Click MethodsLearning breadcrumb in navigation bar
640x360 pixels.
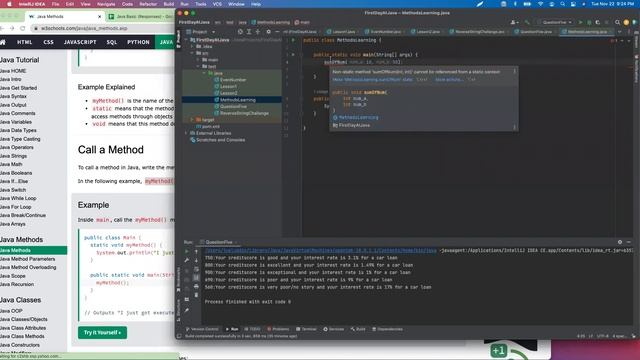[270, 22]
